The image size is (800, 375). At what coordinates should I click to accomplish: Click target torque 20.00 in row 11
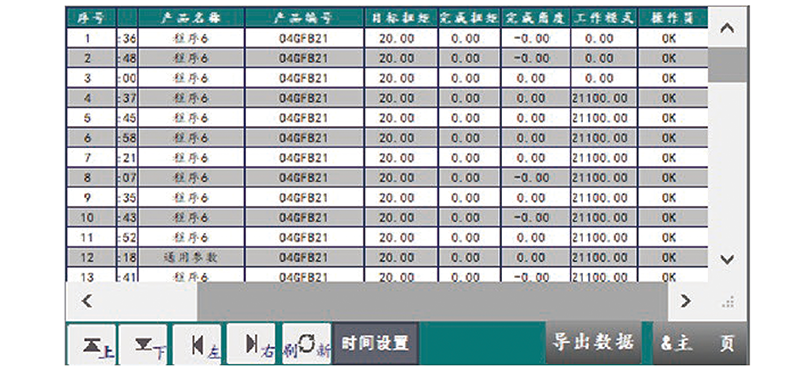[x=401, y=238]
